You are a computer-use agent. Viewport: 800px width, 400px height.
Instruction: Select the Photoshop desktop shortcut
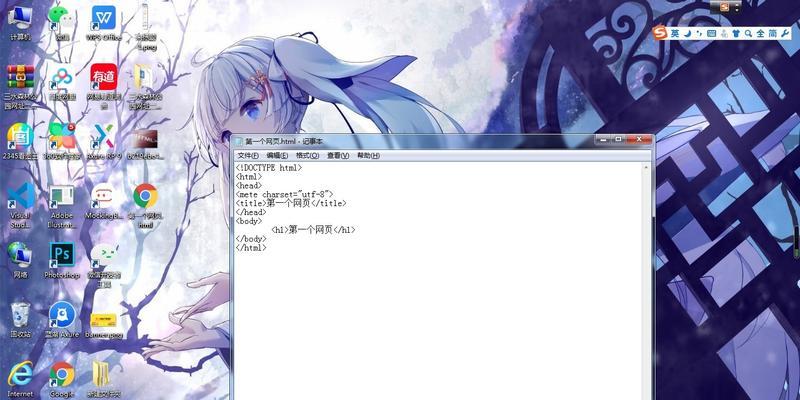pos(62,260)
